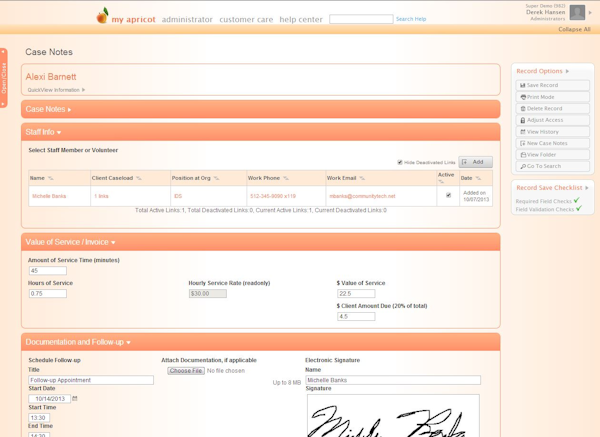
Task: Open the administrator menu
Action: click(x=187, y=19)
